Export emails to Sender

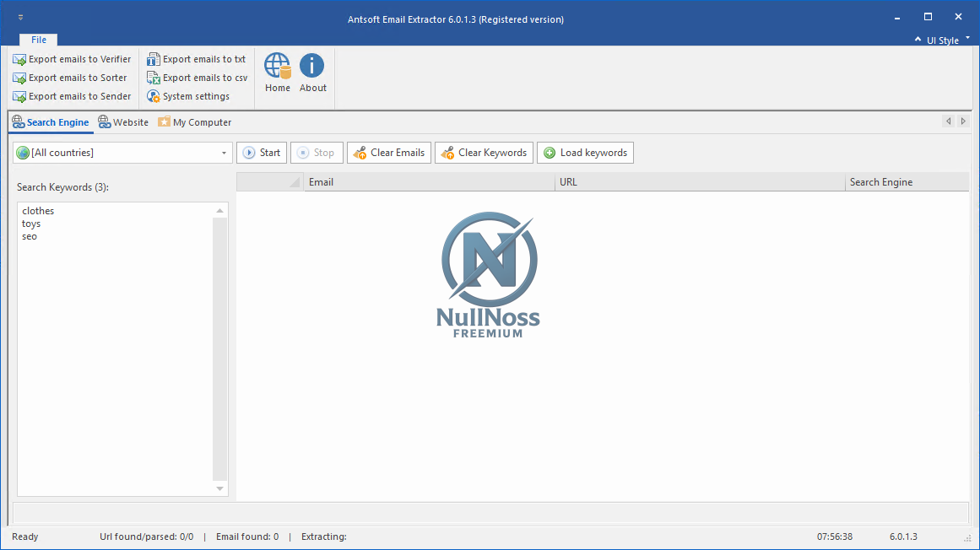pyautogui.click(x=71, y=96)
